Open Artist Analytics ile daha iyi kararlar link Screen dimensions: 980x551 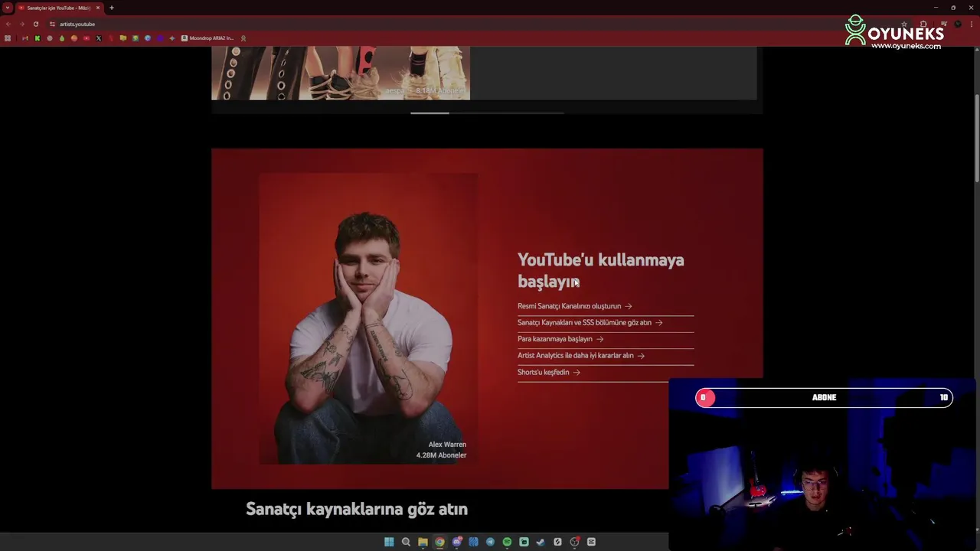(x=581, y=355)
